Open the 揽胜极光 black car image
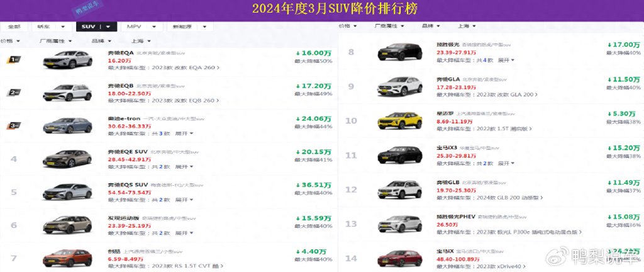The width and height of the screenshot is (644, 272). (x=399, y=52)
